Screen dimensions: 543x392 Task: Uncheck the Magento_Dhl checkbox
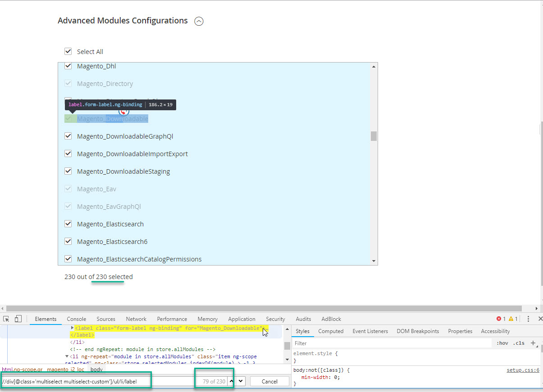point(68,66)
